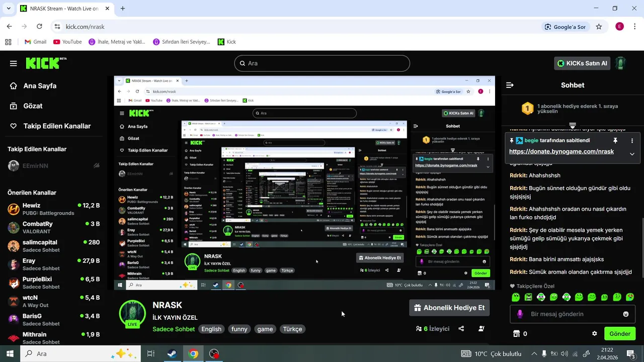Send the chat message with Gönder
The height and width of the screenshot is (362, 644).
point(619,333)
